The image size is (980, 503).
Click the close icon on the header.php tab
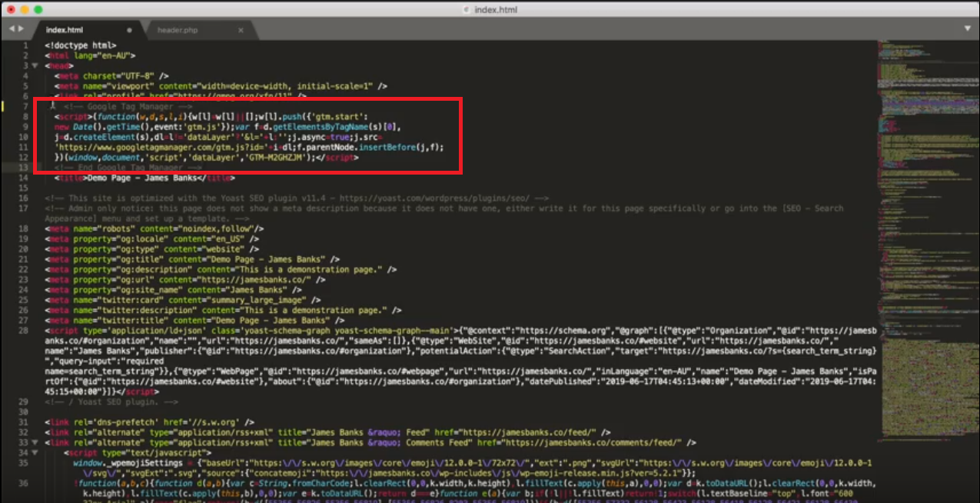coord(241,30)
